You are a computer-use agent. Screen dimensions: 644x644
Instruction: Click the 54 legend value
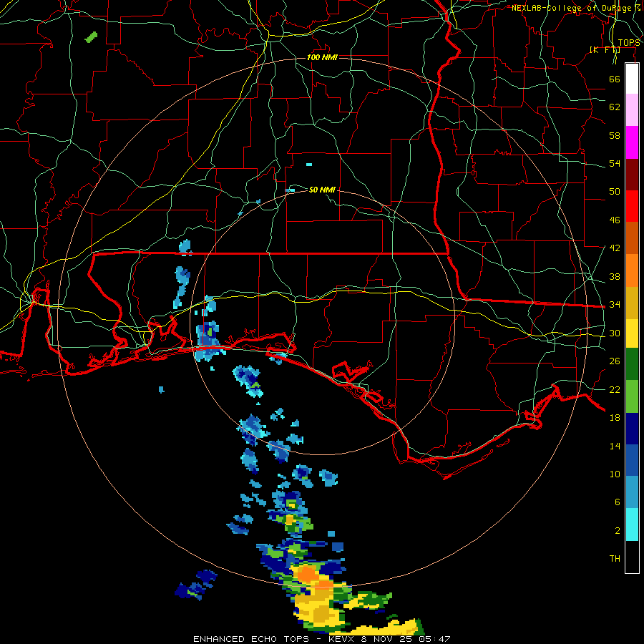(x=615, y=163)
